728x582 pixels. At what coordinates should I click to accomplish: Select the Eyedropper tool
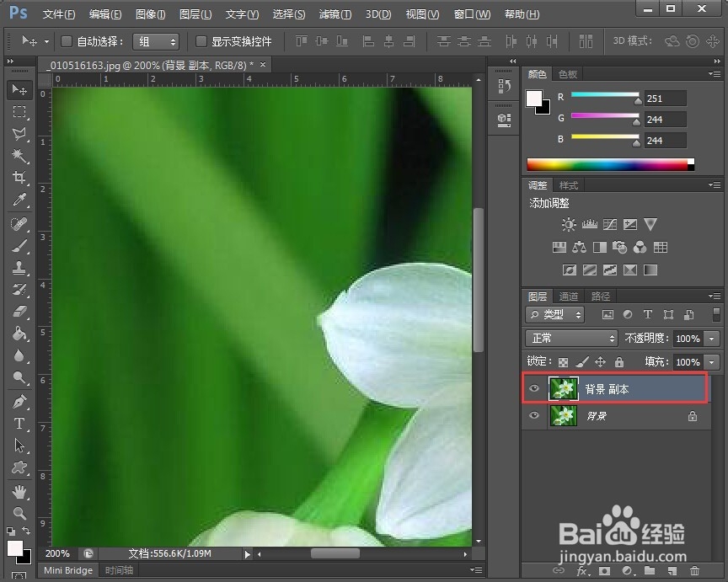click(19, 200)
